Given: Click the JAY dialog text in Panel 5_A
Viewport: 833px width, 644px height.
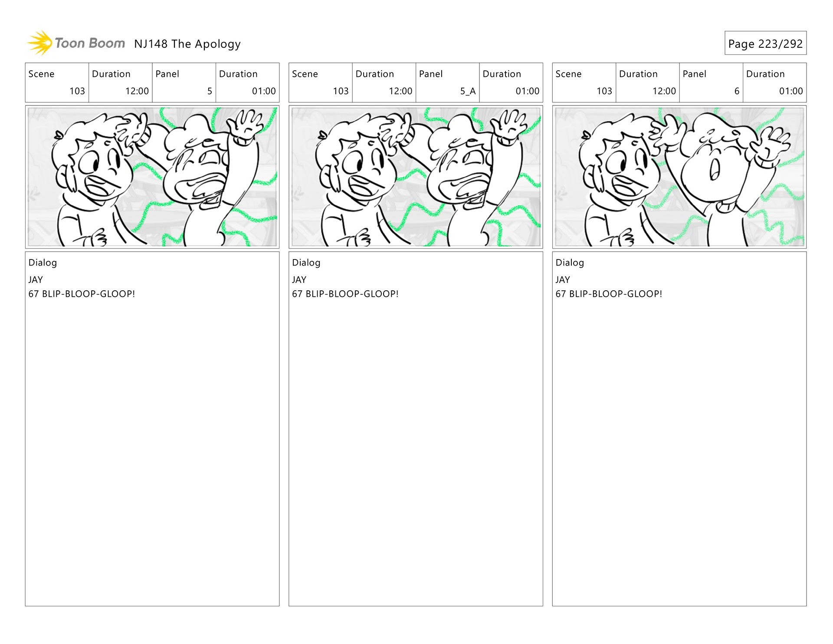Looking at the screenshot, I should (x=299, y=280).
